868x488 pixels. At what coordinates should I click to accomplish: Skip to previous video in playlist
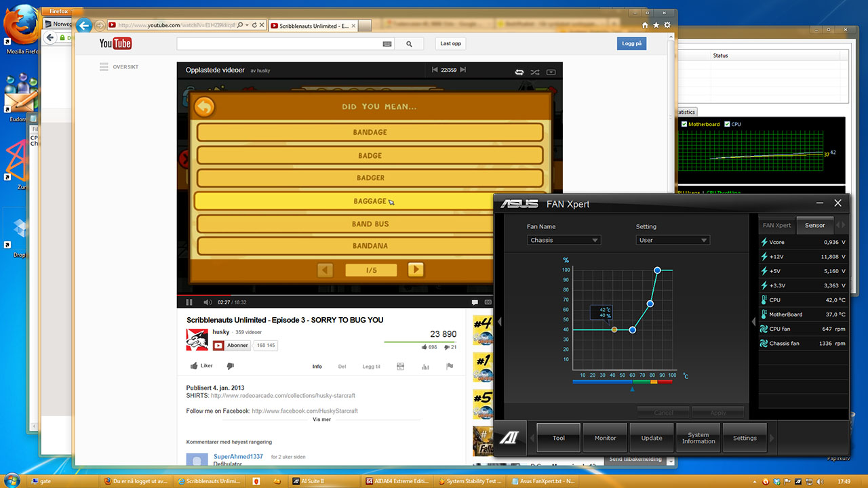[435, 70]
